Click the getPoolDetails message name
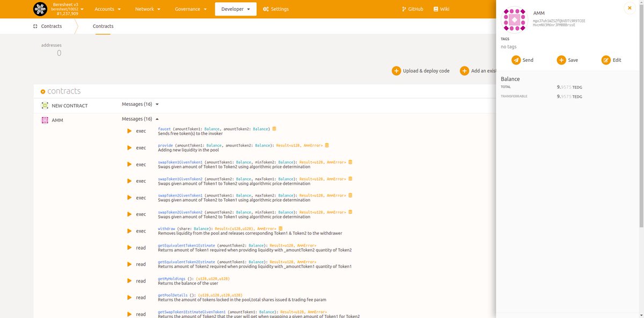This screenshot has height=318, width=644. [x=173, y=295]
